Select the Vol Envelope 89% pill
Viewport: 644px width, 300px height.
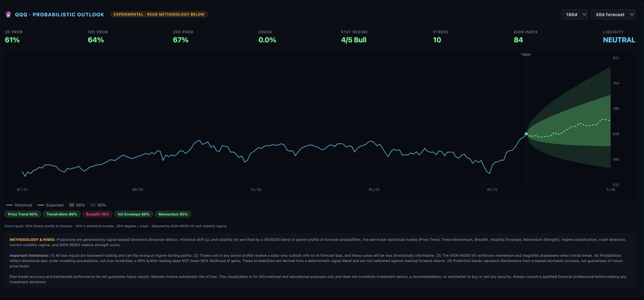[x=134, y=214]
